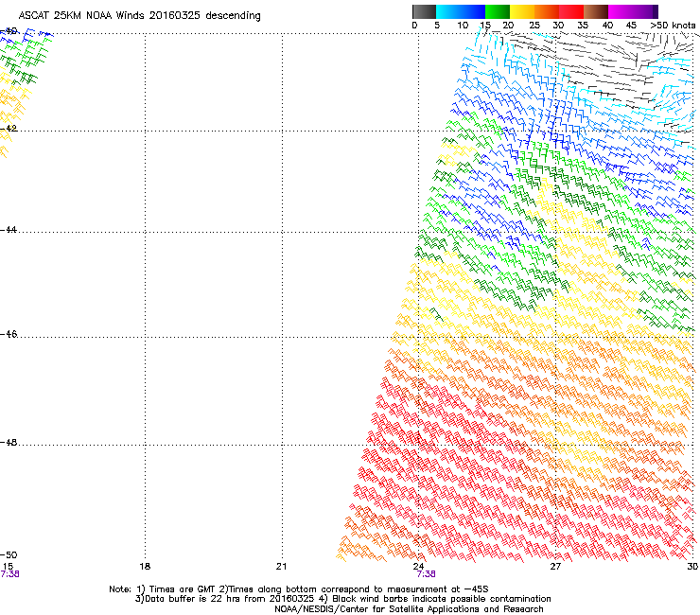Click the '-46' latitude axis label

pyautogui.click(x=9, y=334)
